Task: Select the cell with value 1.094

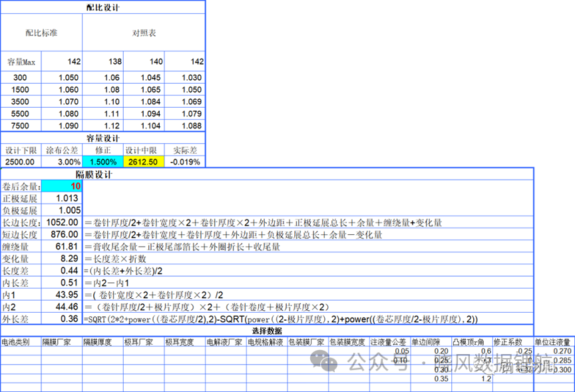Action: [x=144, y=114]
